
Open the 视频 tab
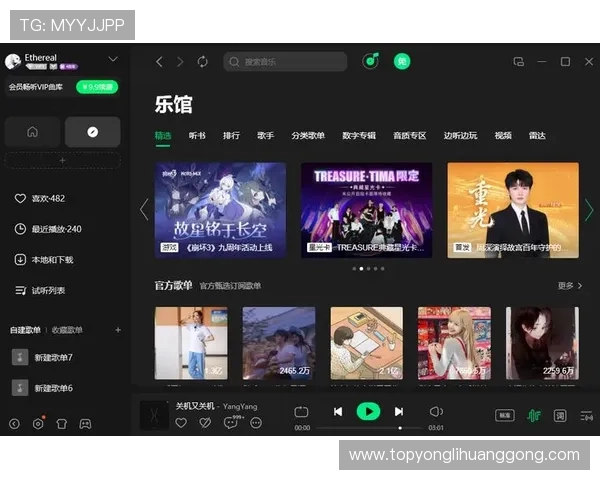(x=503, y=136)
